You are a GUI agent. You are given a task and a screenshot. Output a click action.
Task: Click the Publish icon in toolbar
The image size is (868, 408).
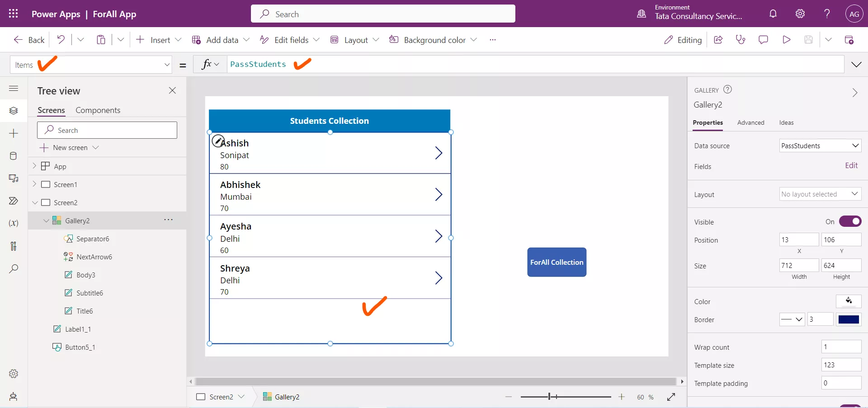click(849, 40)
